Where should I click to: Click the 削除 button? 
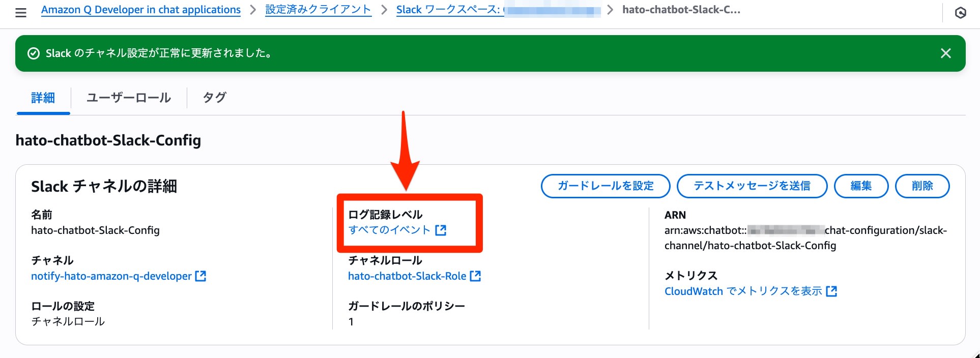coord(922,186)
